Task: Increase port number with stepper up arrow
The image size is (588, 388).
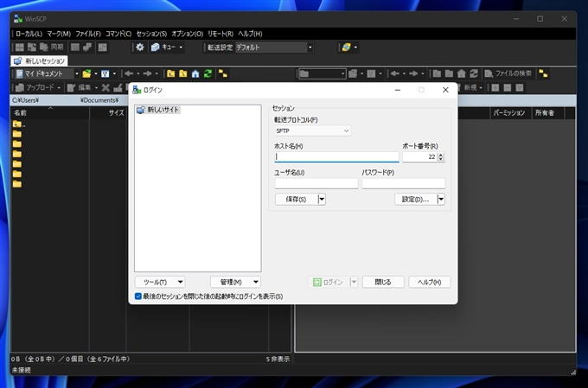Action: (441, 155)
